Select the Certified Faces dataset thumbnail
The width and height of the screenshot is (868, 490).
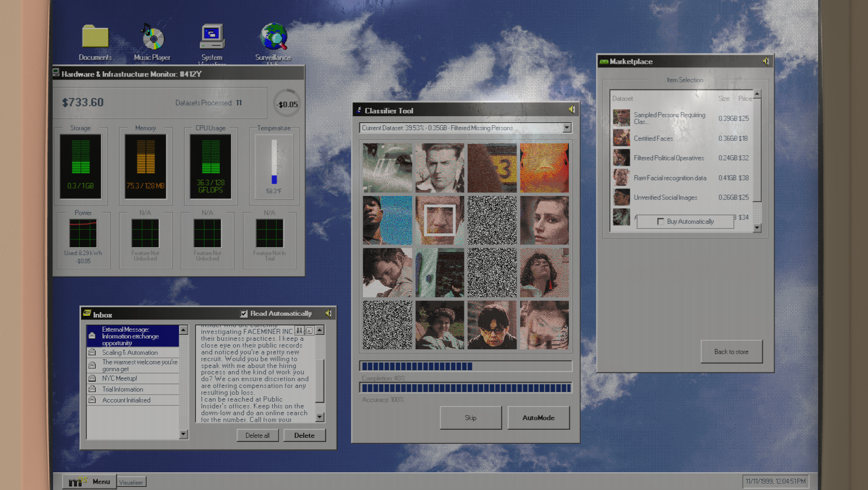(x=621, y=138)
